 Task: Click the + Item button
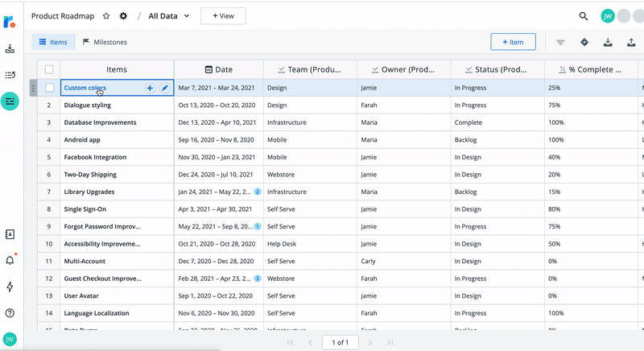click(x=513, y=42)
